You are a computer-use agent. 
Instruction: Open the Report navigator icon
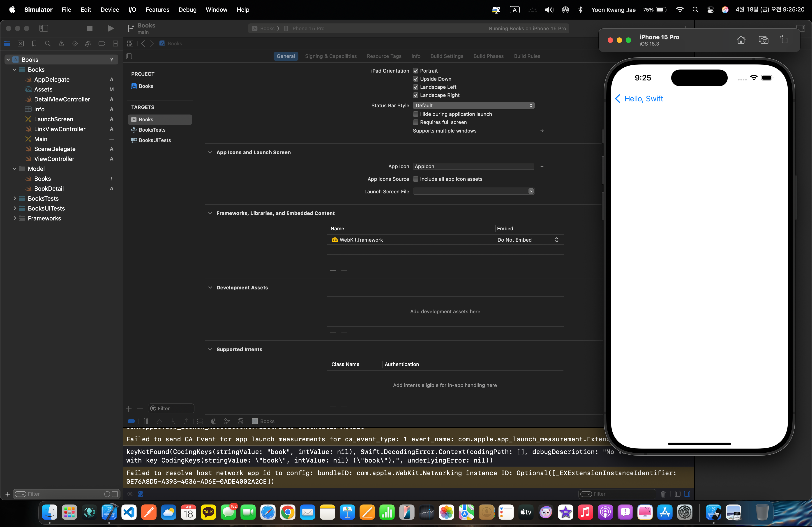[115, 43]
